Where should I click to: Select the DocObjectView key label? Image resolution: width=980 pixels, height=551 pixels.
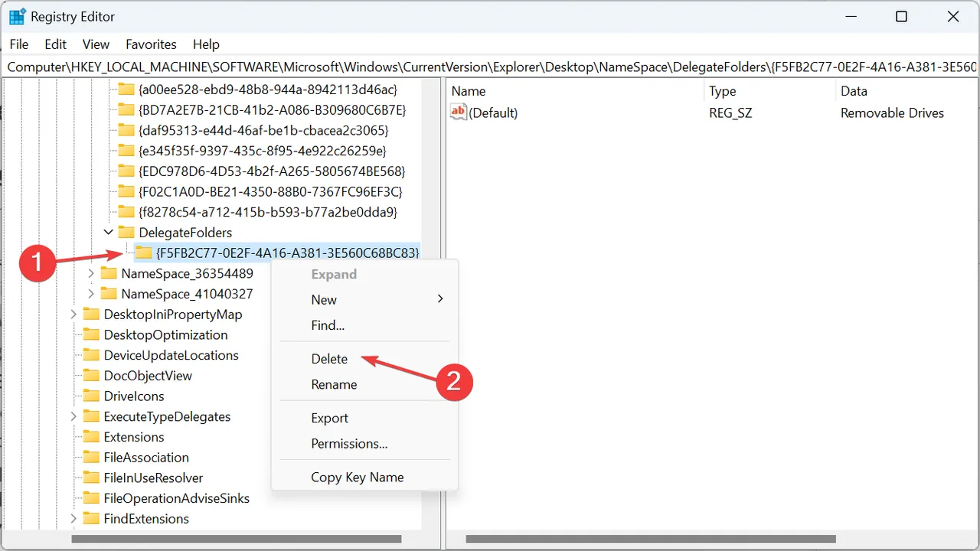click(148, 376)
